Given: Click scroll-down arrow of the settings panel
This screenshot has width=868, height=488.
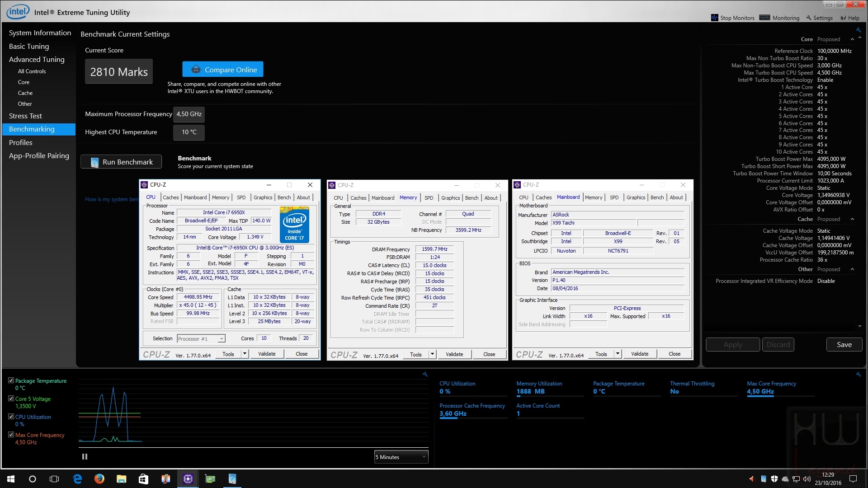Looking at the screenshot, I should point(859,326).
